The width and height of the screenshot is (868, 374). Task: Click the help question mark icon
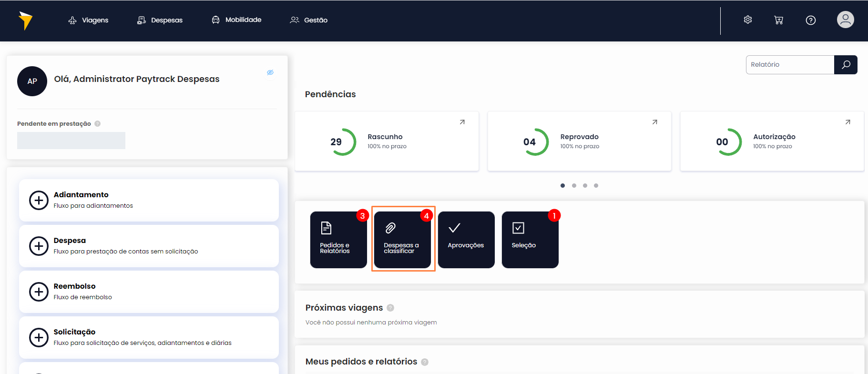pyautogui.click(x=811, y=20)
